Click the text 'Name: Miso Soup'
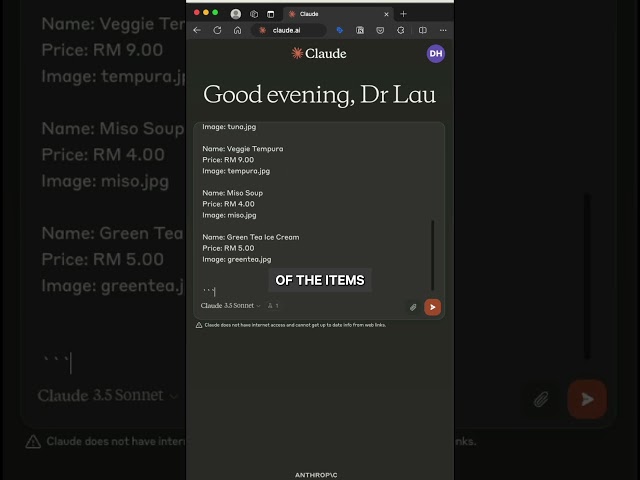Image resolution: width=640 pixels, height=480 pixels. point(233,193)
